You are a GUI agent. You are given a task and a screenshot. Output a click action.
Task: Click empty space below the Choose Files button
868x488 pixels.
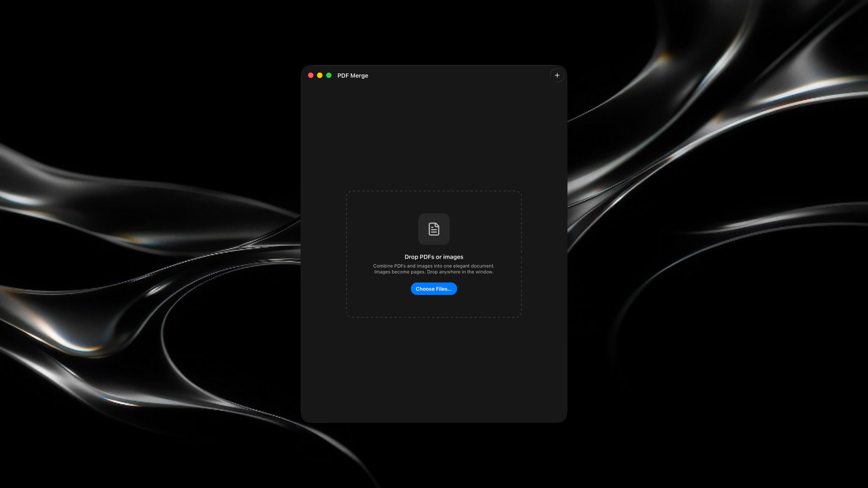(434, 306)
